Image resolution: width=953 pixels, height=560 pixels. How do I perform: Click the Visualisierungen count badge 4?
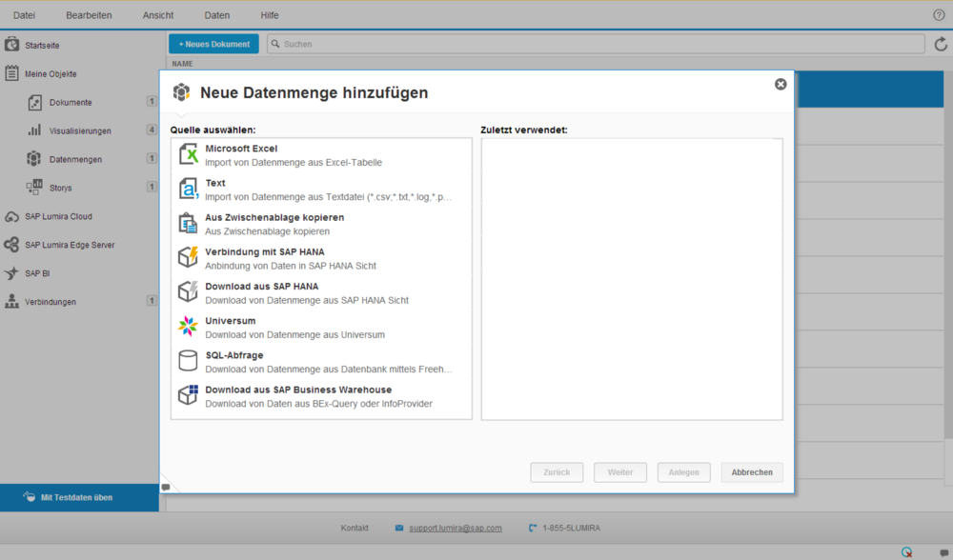pyautogui.click(x=152, y=130)
